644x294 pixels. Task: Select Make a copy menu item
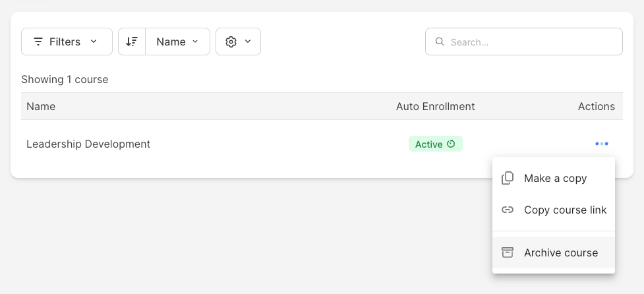coord(554,178)
